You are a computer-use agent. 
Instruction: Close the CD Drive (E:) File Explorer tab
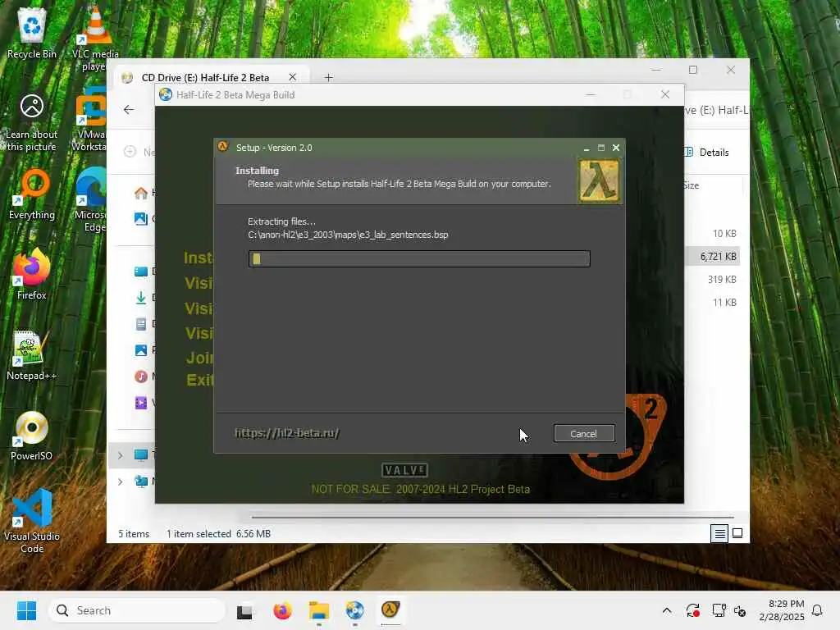click(x=293, y=77)
